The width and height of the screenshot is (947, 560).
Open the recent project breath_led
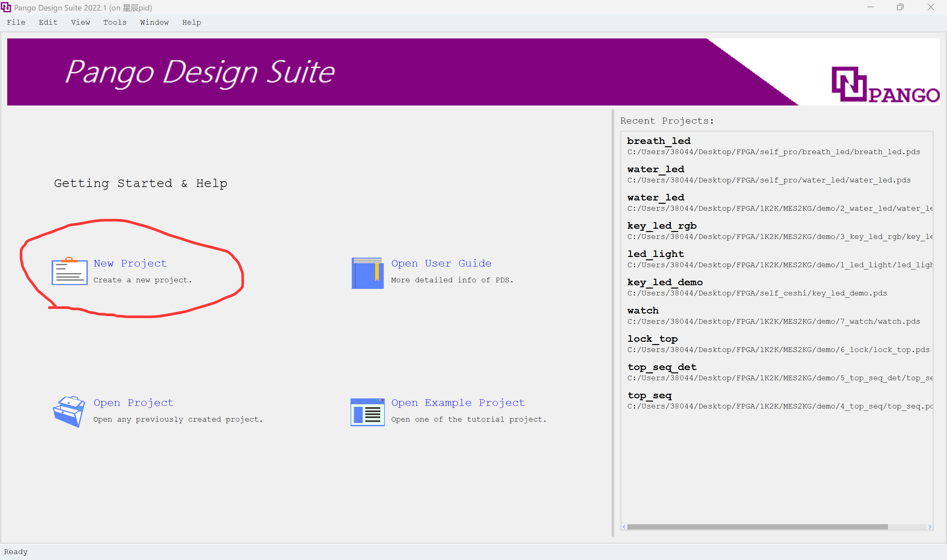point(658,141)
